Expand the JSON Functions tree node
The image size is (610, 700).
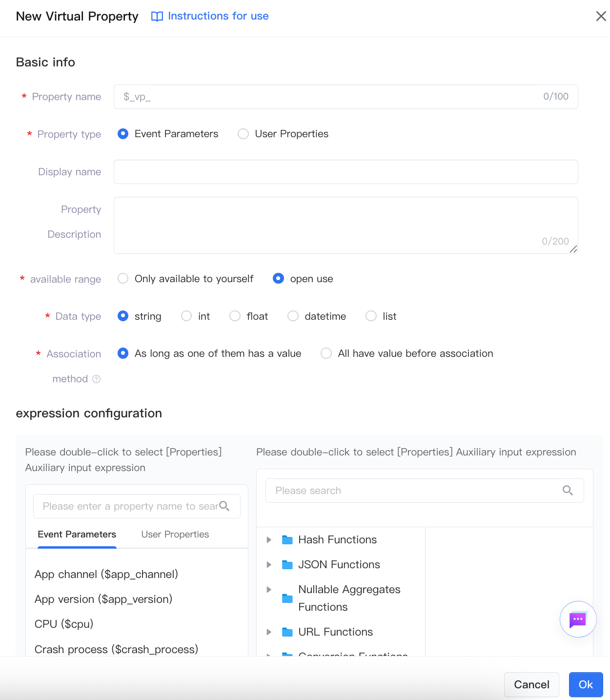[x=269, y=565]
